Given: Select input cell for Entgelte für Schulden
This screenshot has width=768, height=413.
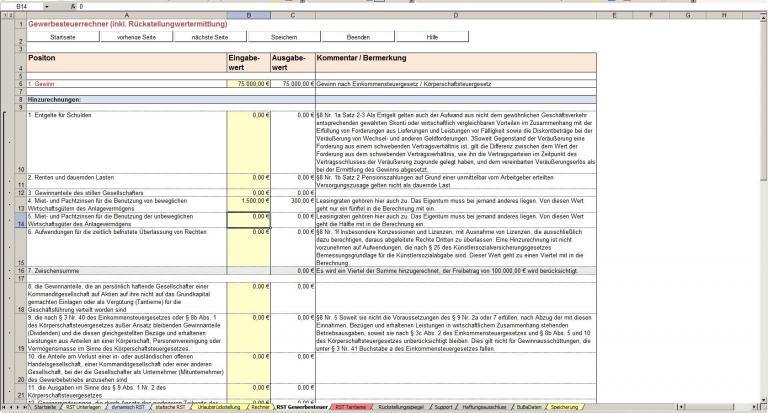Looking at the screenshot, I should coord(248,142).
